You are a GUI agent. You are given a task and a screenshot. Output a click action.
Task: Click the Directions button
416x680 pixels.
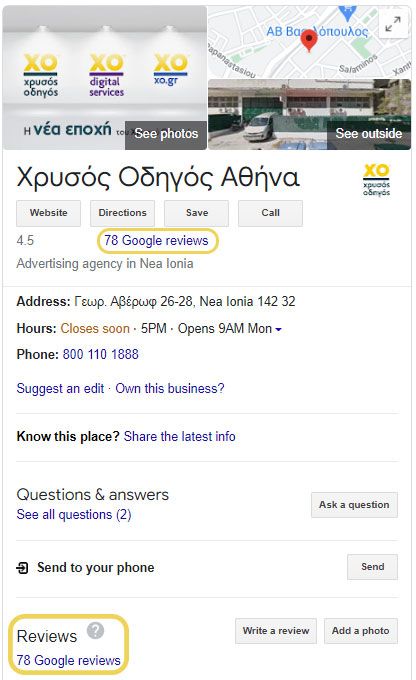(122, 213)
